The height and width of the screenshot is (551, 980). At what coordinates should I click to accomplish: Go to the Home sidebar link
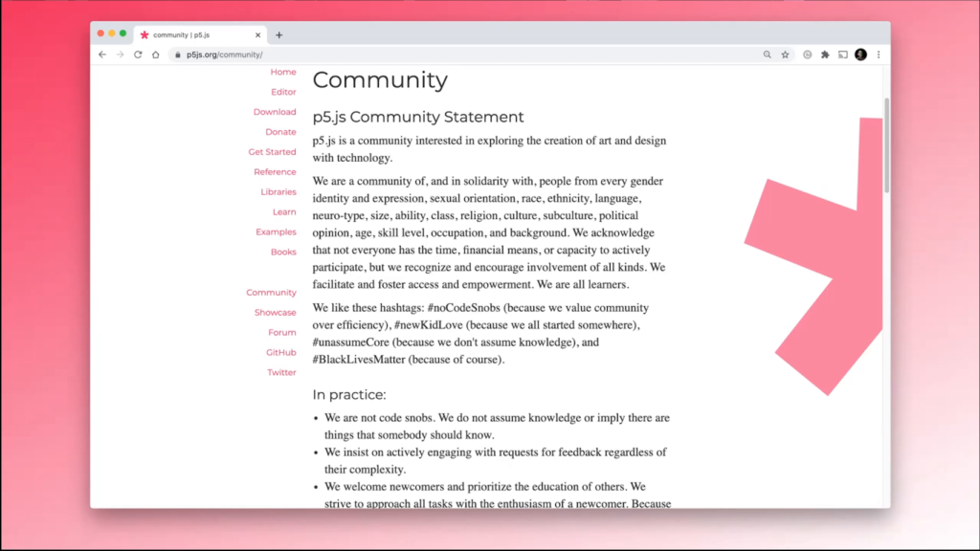tap(283, 72)
